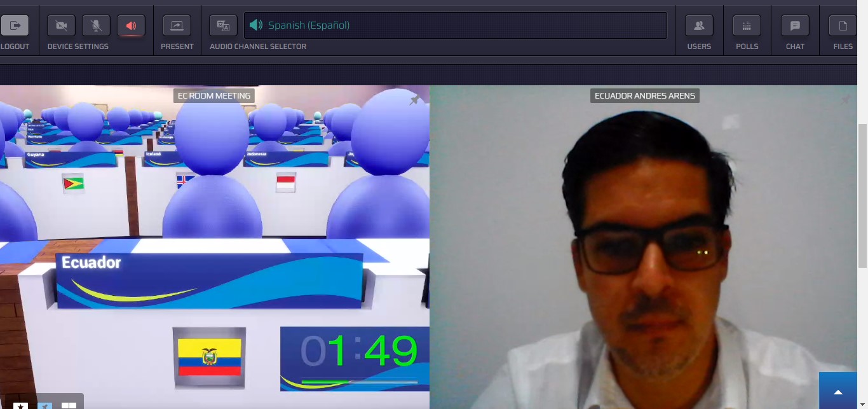Click the Logout icon button
The width and height of the screenshot is (868, 409).
[15, 25]
